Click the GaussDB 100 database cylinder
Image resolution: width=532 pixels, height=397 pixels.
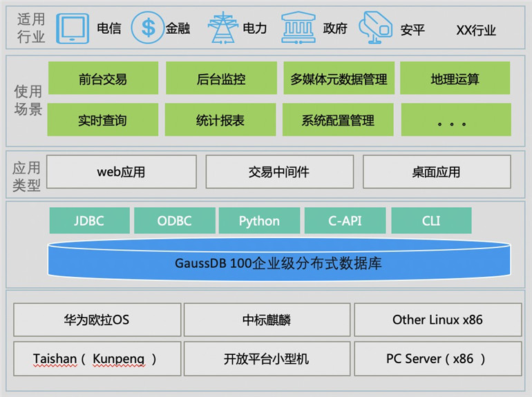pos(279,260)
